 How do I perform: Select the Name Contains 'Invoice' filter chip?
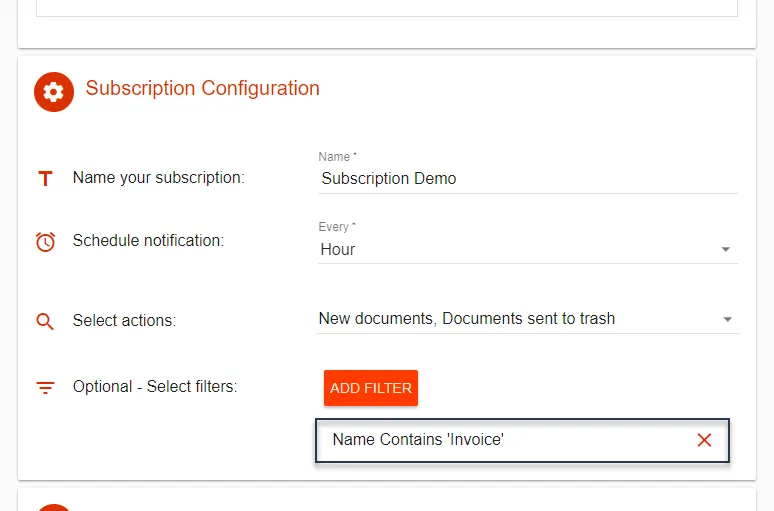(x=522, y=440)
